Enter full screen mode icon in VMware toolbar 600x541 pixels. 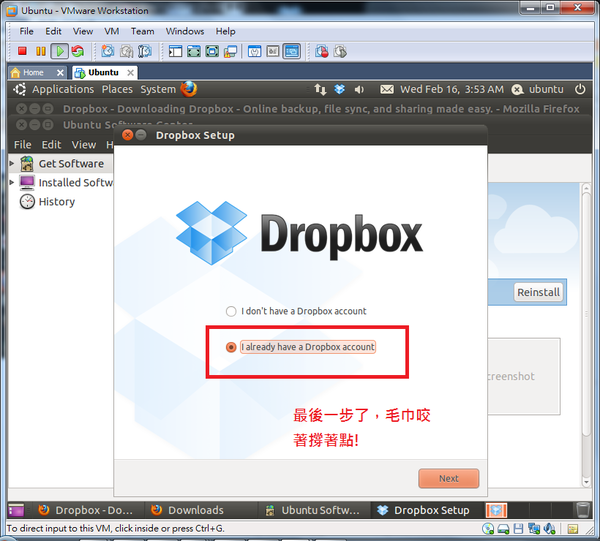(x=194, y=51)
